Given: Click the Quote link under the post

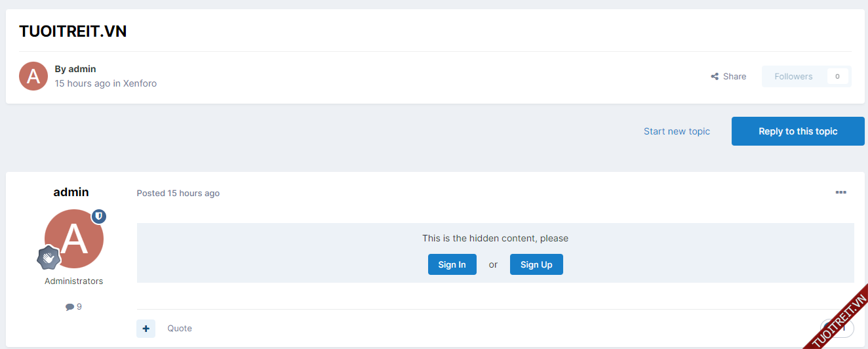Looking at the screenshot, I should click(x=180, y=329).
